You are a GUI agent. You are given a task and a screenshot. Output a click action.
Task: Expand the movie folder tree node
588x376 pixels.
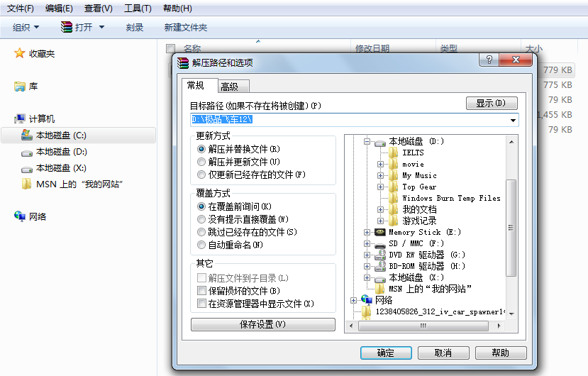pyautogui.click(x=380, y=165)
